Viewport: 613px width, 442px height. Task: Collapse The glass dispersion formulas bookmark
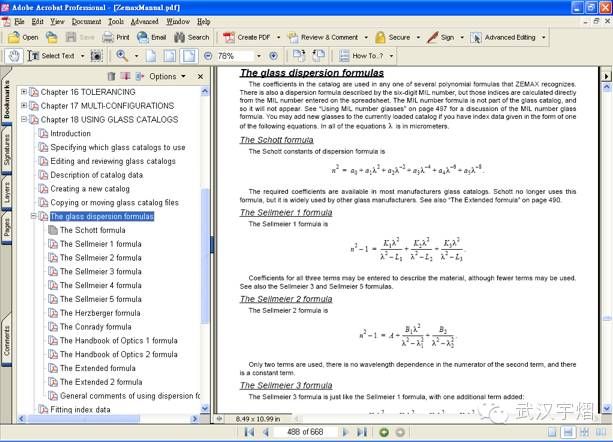coord(34,216)
